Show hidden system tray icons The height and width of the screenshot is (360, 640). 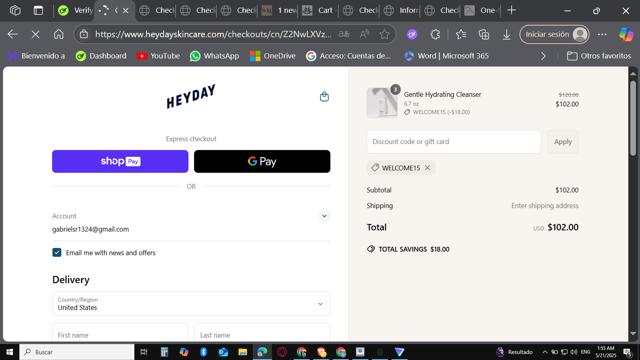(545, 352)
